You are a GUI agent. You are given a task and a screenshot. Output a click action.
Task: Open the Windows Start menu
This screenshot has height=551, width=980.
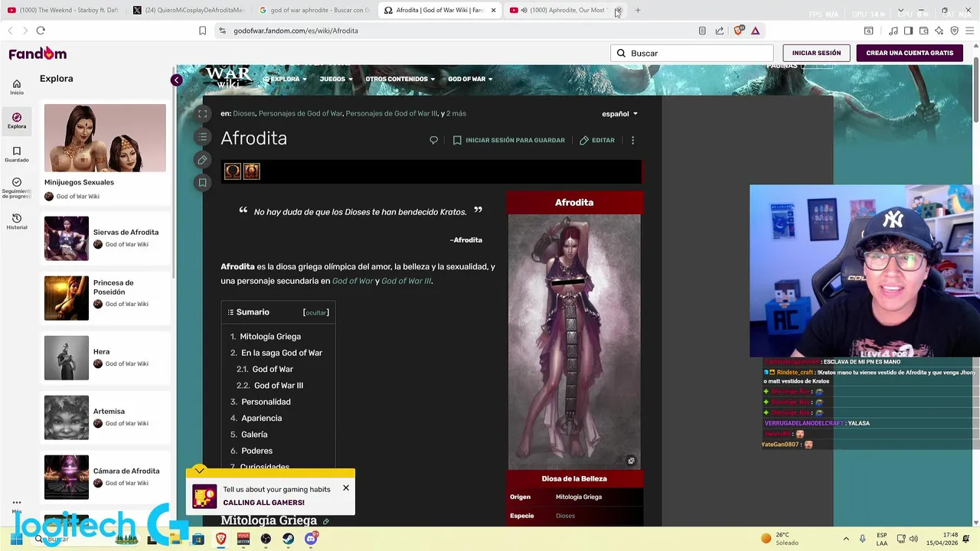[x=16, y=539]
